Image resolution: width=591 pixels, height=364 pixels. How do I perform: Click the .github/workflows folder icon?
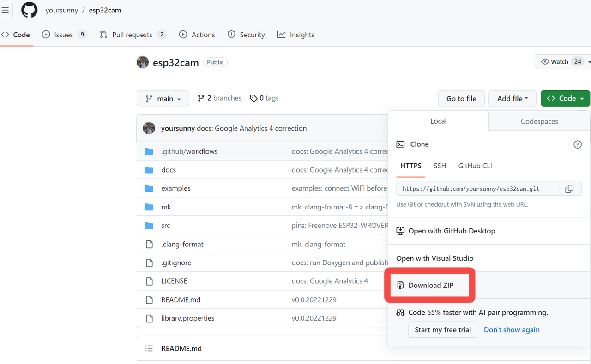click(x=149, y=151)
